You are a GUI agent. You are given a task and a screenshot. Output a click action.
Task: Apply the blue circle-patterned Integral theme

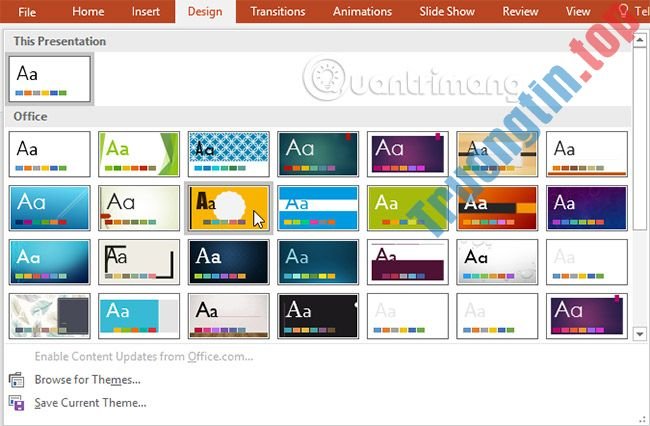(228, 154)
